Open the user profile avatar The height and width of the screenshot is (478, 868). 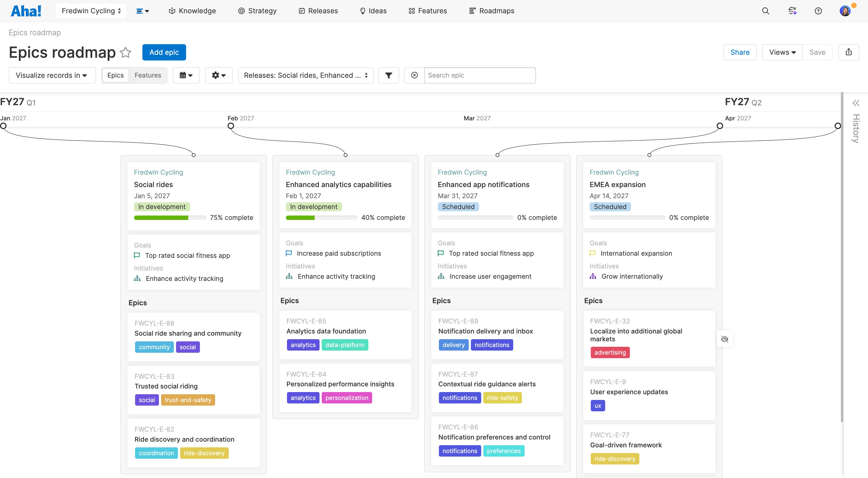pyautogui.click(x=845, y=11)
